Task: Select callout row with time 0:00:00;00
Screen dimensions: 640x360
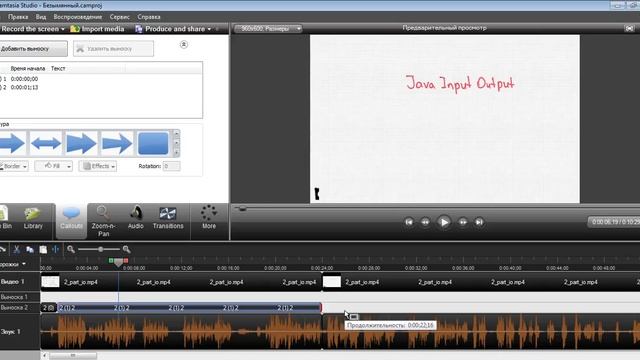Action: (100, 79)
